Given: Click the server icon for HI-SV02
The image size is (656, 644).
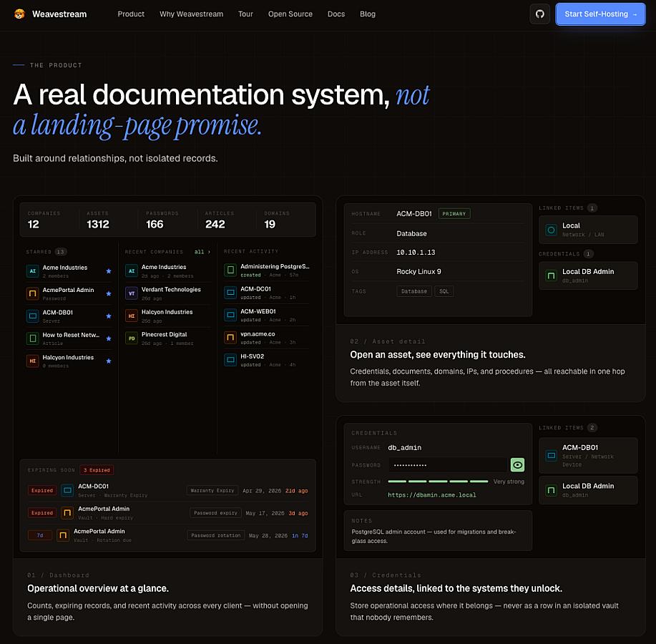Looking at the screenshot, I should 230,360.
